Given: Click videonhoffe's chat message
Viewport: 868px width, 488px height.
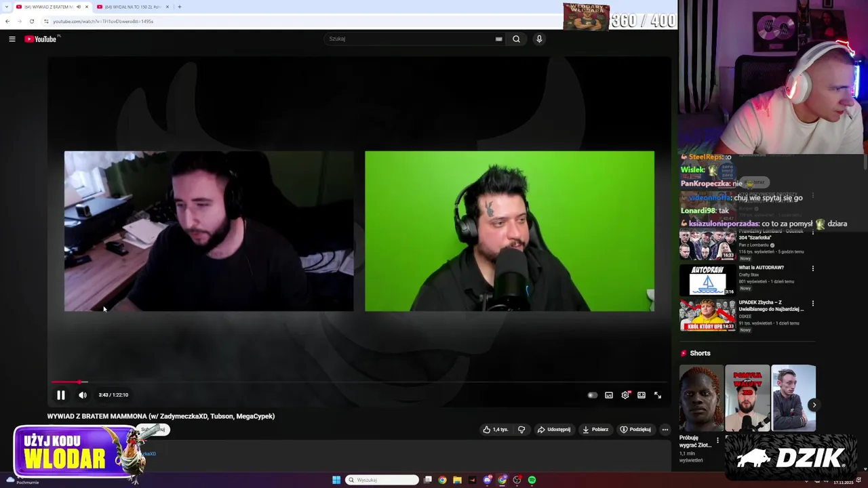Looking at the screenshot, I should click(741, 198).
